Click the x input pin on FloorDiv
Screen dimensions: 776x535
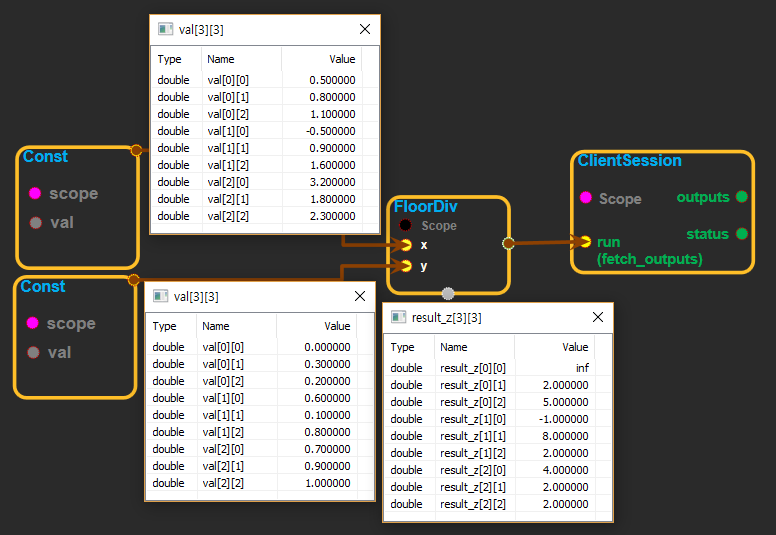click(x=406, y=245)
